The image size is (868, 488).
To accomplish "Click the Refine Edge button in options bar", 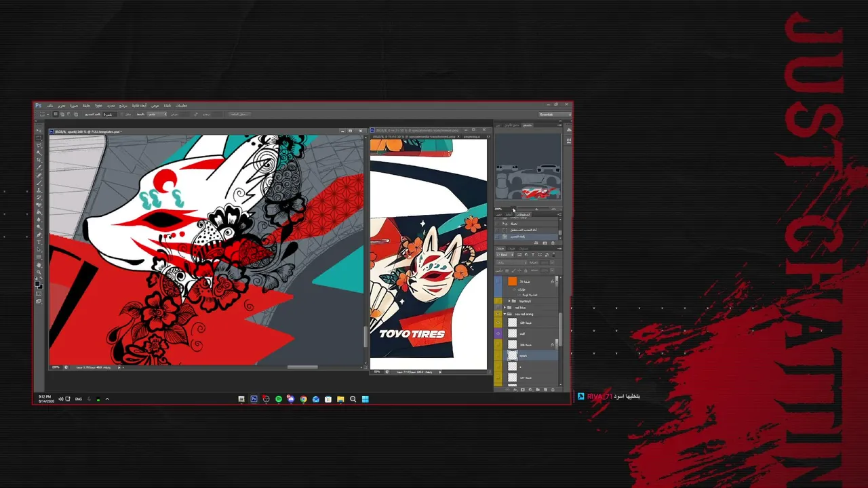I will click(239, 114).
